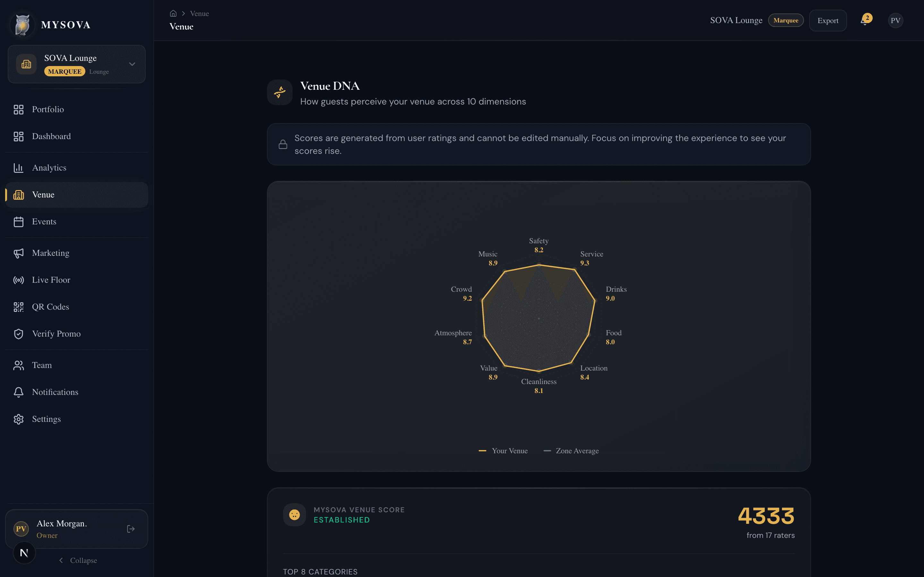Screen dimensions: 924x577
Task: Switch to the Portfolio section
Action: coord(48,110)
